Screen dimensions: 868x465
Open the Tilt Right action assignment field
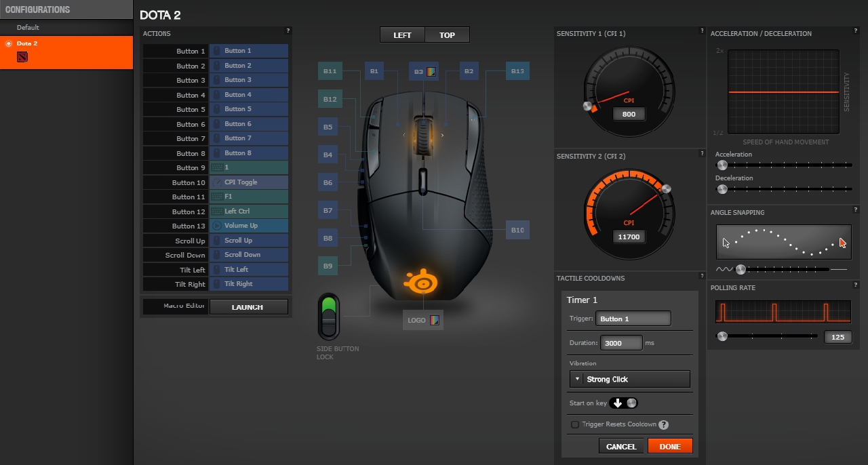tap(249, 284)
